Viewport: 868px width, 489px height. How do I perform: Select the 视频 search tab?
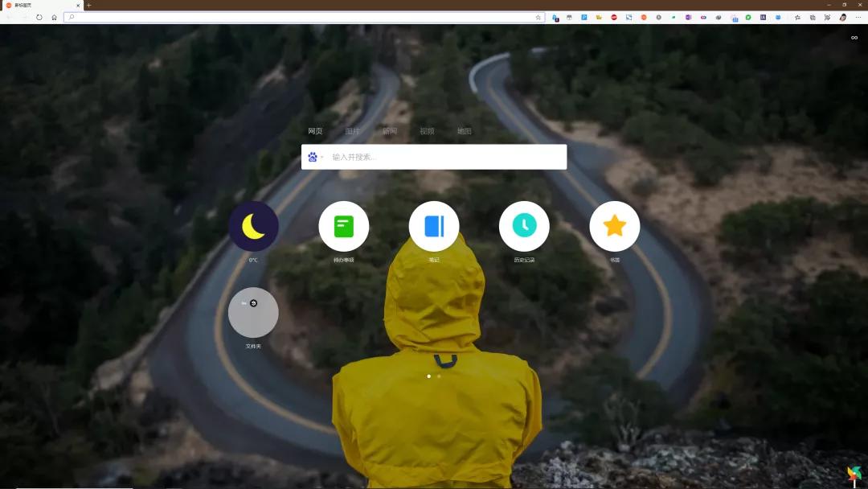coord(427,131)
